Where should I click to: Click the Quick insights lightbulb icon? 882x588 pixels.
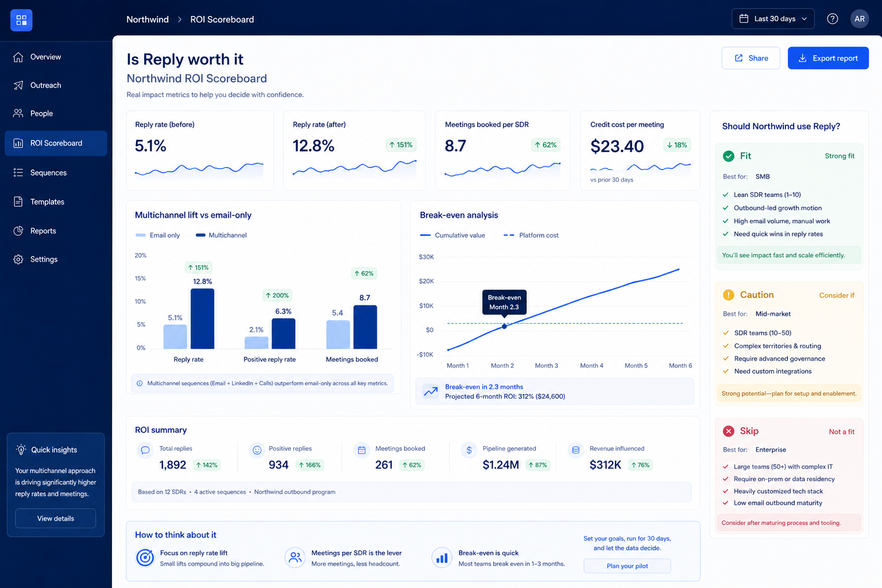coord(21,450)
